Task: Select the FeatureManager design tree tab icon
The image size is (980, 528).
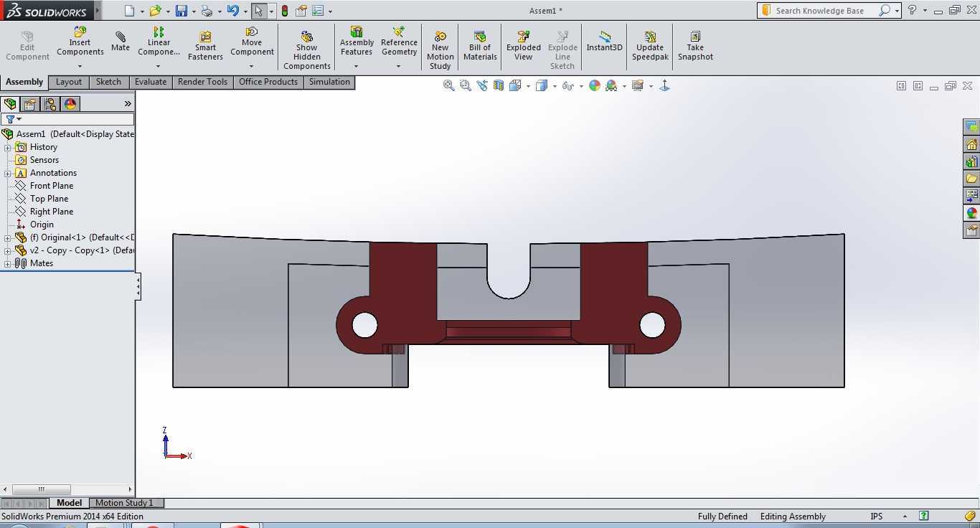Action: [10, 104]
